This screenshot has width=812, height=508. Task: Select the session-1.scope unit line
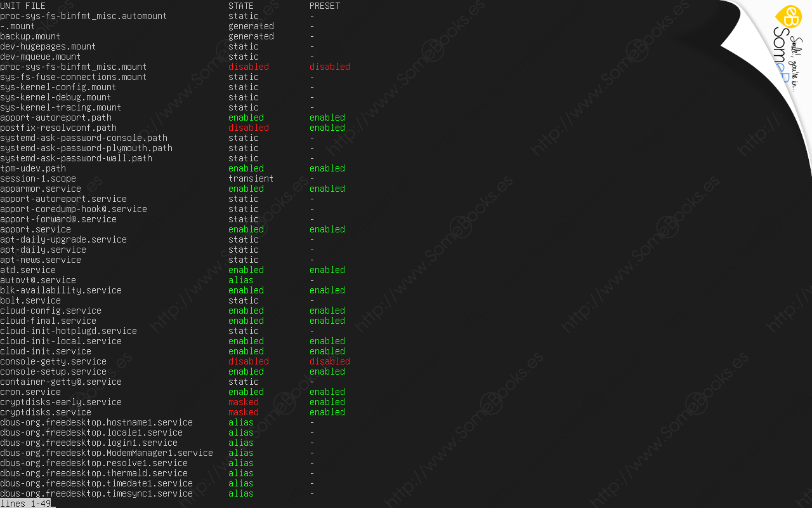[38, 178]
